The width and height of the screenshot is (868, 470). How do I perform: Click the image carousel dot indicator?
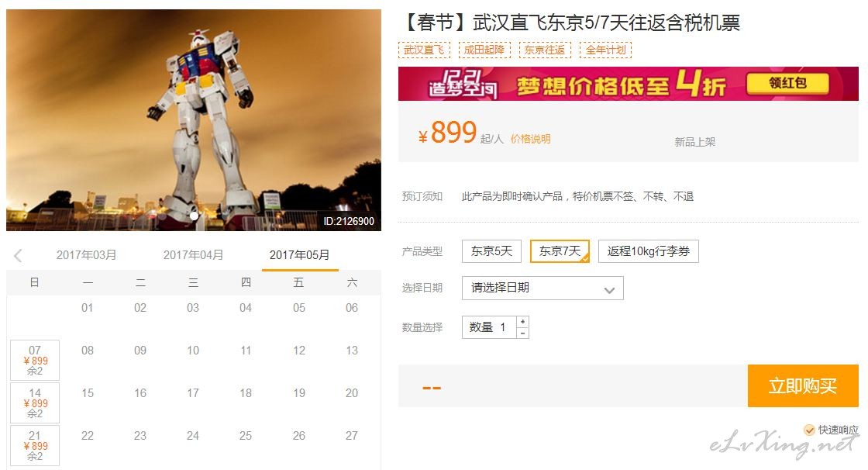194,216
